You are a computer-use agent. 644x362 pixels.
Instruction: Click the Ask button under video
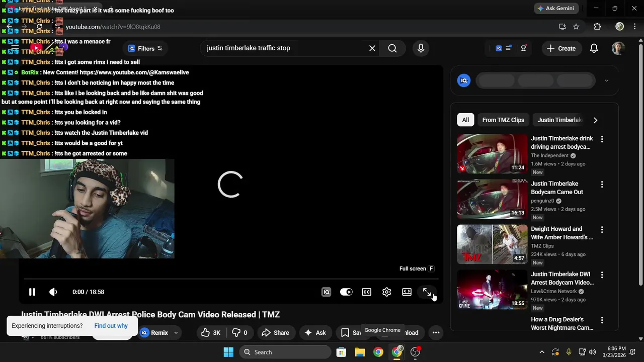[x=315, y=332]
